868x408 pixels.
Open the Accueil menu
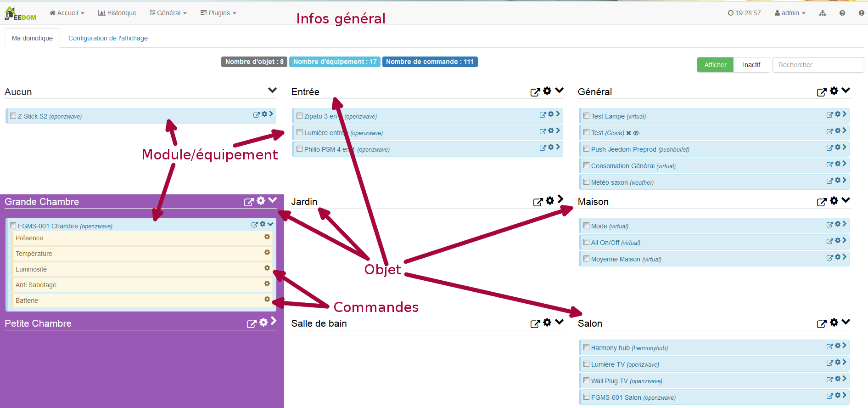coord(67,13)
